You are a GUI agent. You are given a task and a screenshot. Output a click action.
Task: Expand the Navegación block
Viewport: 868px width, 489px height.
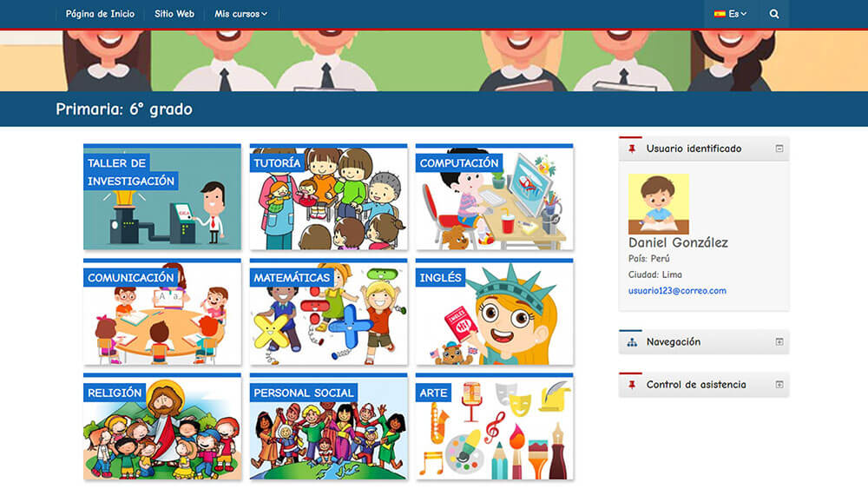click(779, 341)
